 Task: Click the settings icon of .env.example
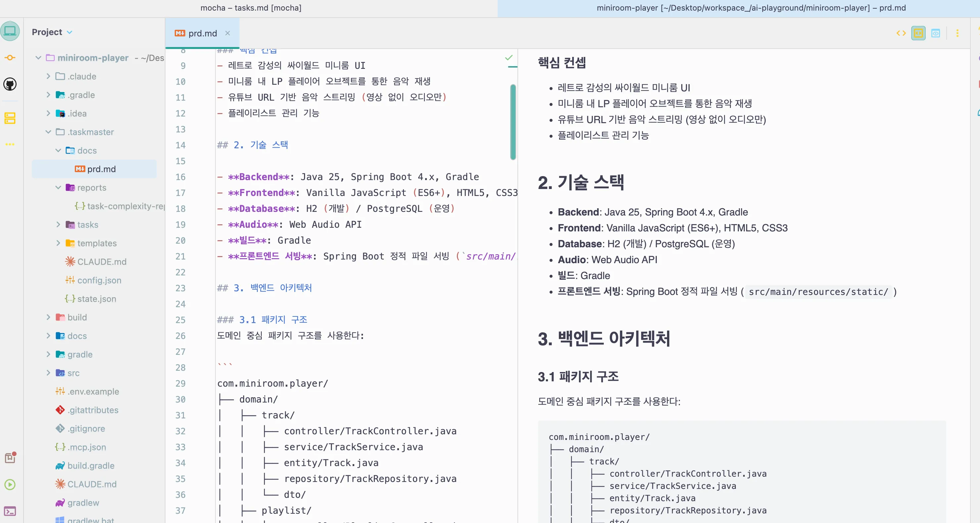60,391
